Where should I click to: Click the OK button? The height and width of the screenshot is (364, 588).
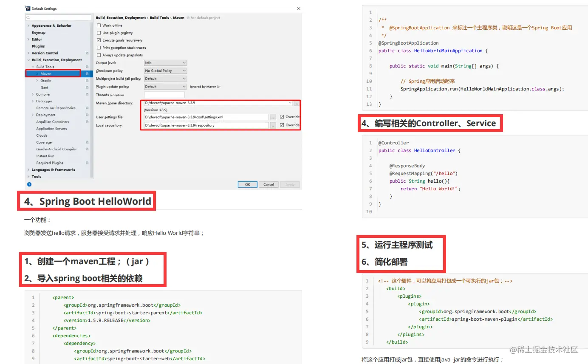pyautogui.click(x=247, y=184)
